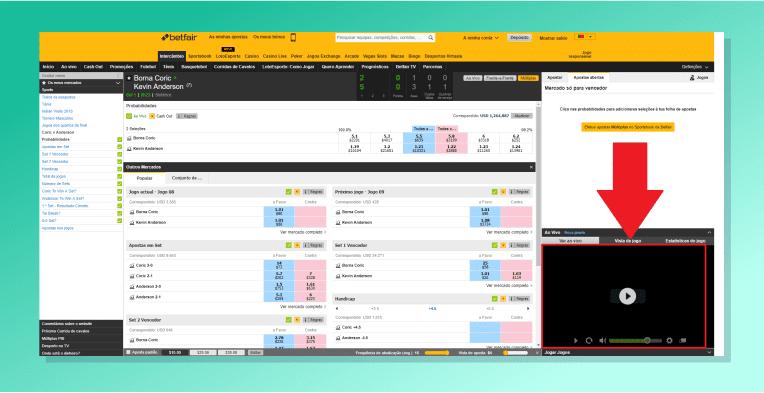Click the Cash Out icon in Jogo actual header
The width and height of the screenshot is (764, 393).
pos(297,192)
